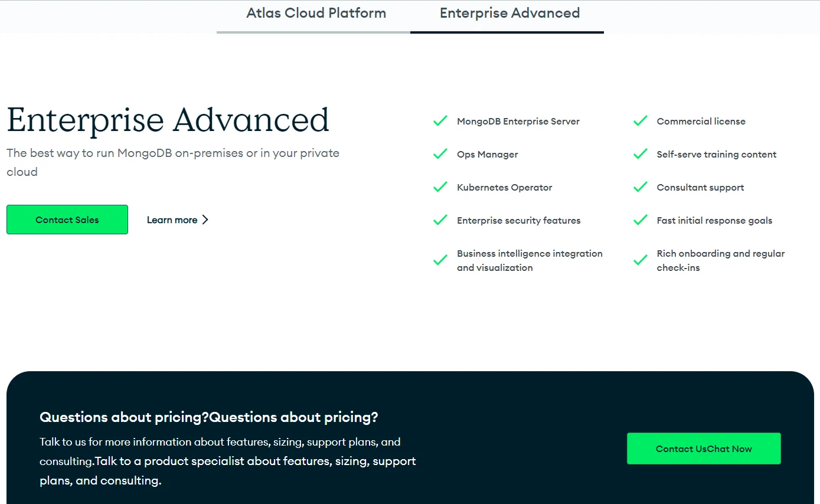Click the Kubernetes Operator feature text
Screen dimensions: 820x504
coord(505,187)
